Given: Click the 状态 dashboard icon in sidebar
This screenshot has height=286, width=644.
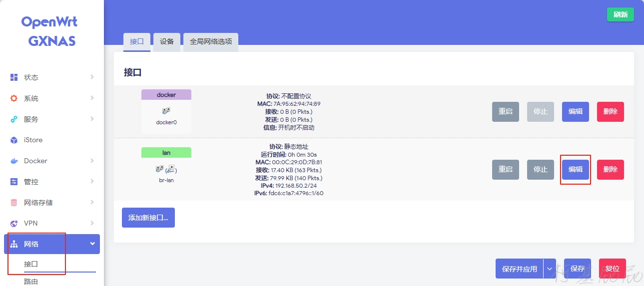Looking at the screenshot, I should coord(14,77).
